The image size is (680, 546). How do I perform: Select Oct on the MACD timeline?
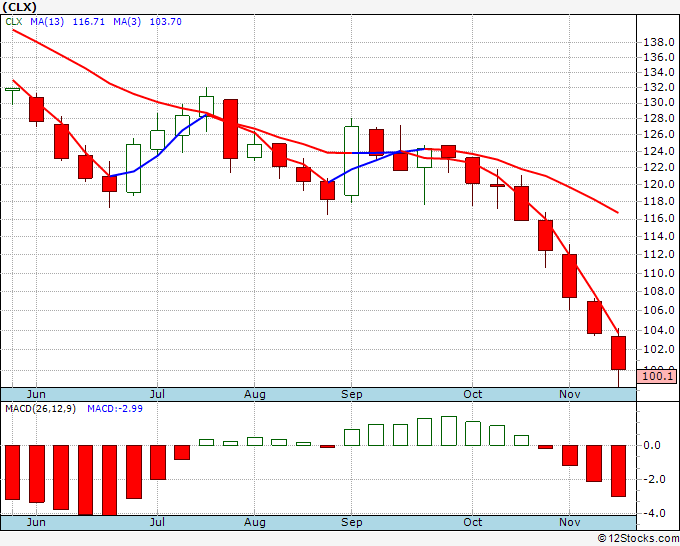(472, 522)
